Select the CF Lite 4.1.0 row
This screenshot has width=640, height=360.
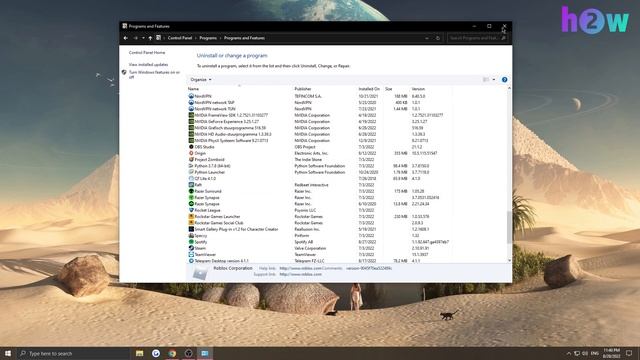[319, 178]
